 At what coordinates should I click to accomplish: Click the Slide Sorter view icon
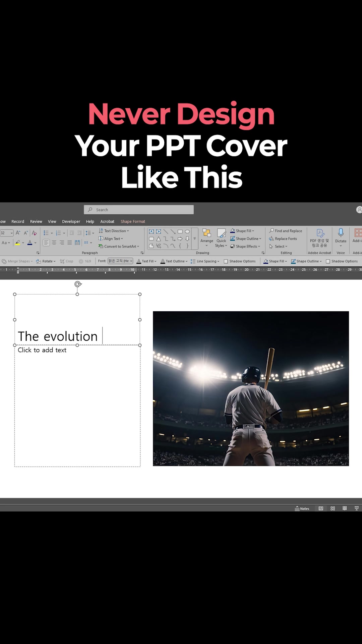[333, 508]
